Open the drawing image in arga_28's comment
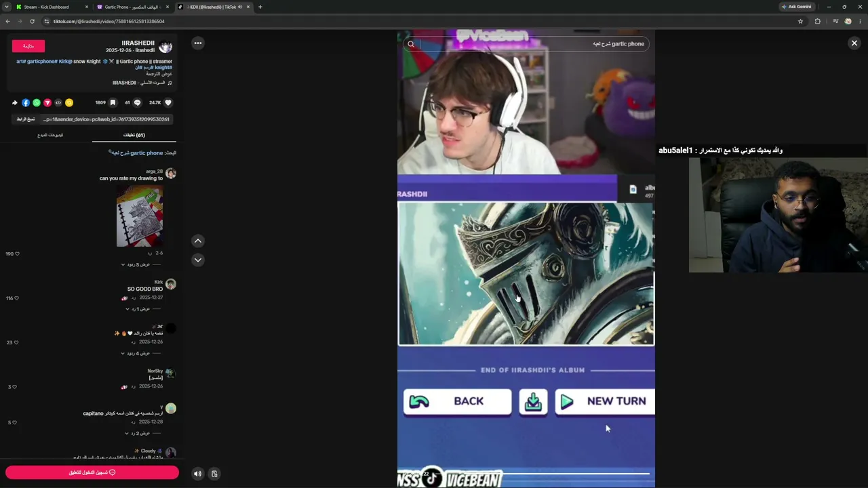The height and width of the screenshot is (488, 868). 140,216
